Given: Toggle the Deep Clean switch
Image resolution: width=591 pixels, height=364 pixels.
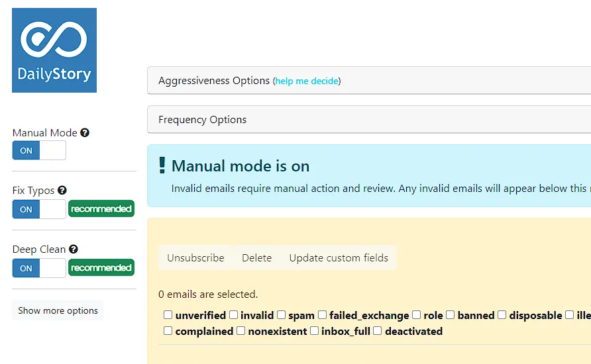Looking at the screenshot, I should click(39, 268).
